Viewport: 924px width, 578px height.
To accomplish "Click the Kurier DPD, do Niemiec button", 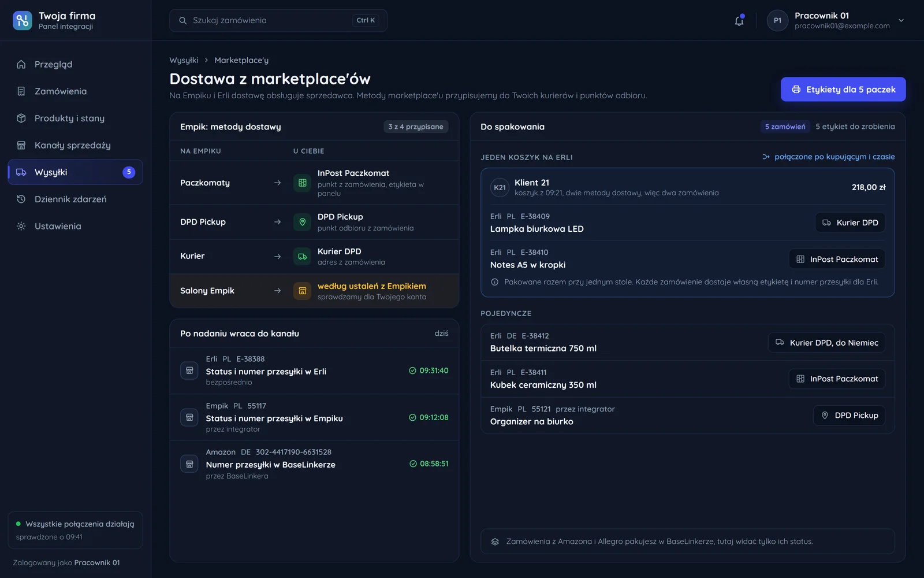I will click(x=826, y=343).
